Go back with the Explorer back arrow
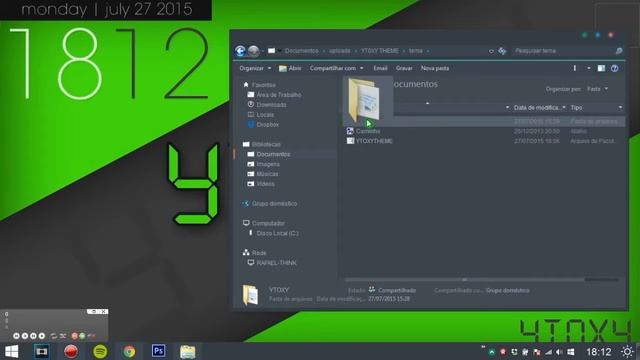 point(240,51)
